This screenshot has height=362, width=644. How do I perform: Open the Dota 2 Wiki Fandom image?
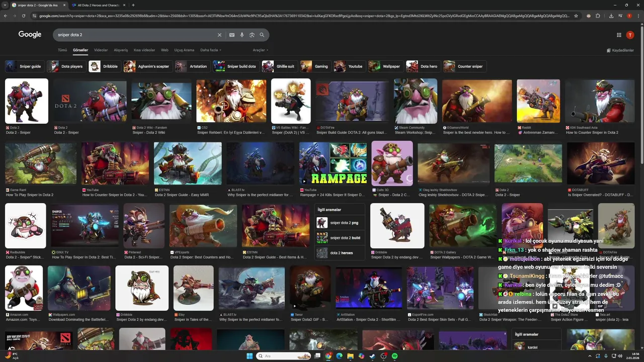tap(162, 101)
